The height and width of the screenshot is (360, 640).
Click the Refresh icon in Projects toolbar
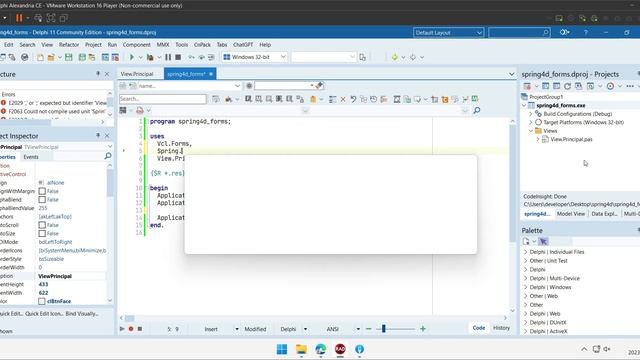[567, 86]
